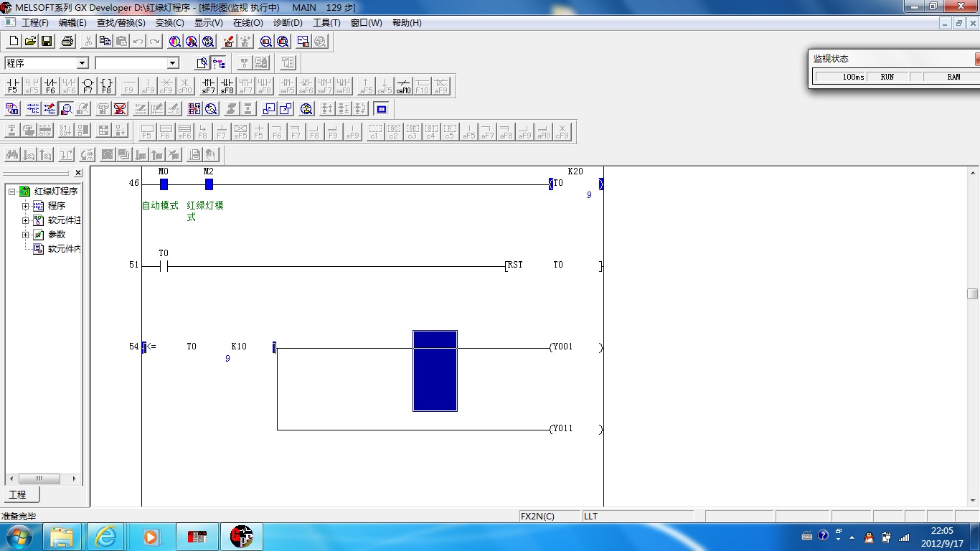Insert application instruction F8 brackets
This screenshot has width=980, height=551.
click(106, 86)
